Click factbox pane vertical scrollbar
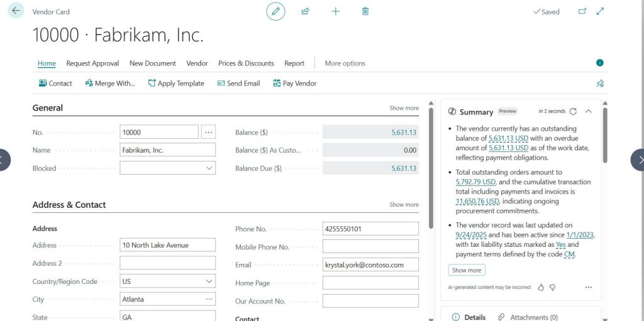Image resolution: width=644 pixels, height=321 pixels. click(x=605, y=136)
